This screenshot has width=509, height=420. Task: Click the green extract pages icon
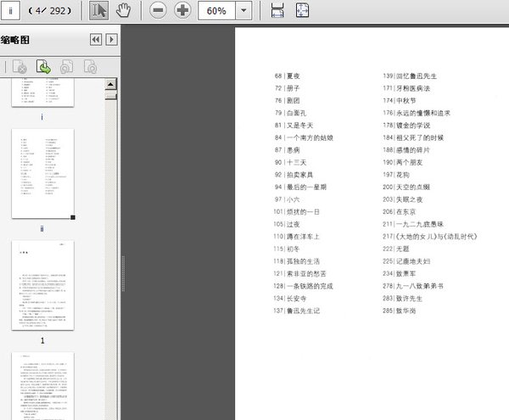pos(43,65)
